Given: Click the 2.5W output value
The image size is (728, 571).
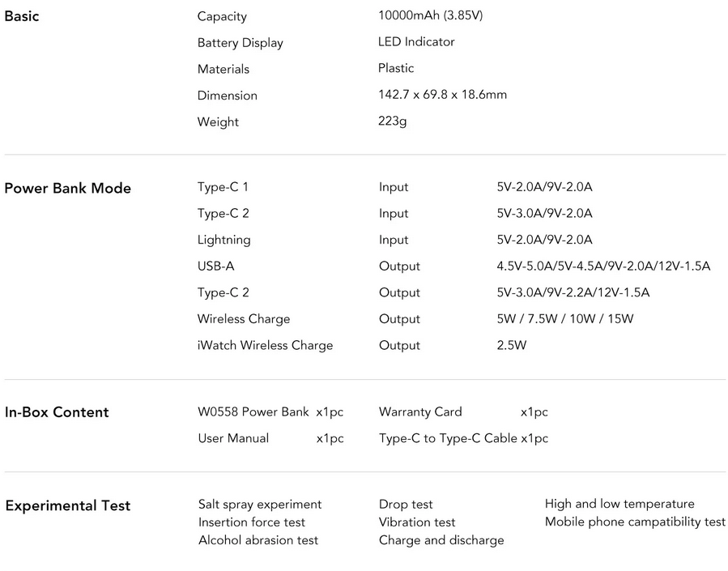Looking at the screenshot, I should coord(512,345).
